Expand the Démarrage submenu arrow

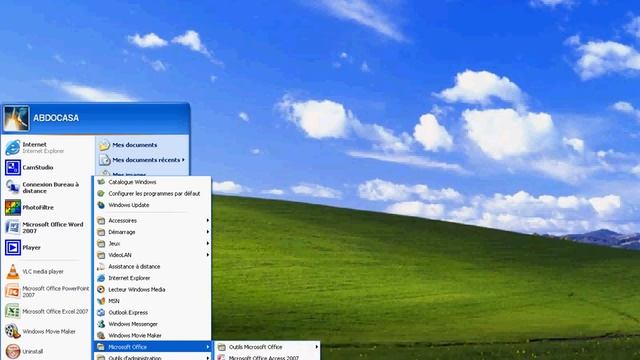coord(208,232)
